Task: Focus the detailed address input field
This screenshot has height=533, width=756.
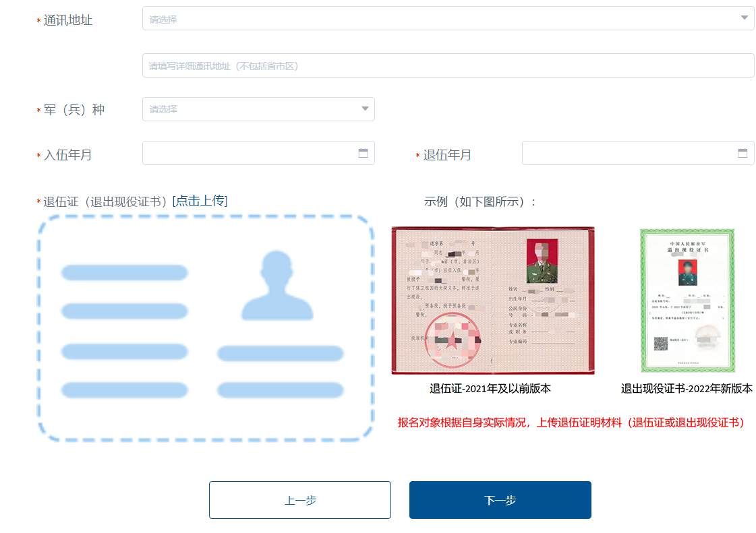Action: (448, 65)
